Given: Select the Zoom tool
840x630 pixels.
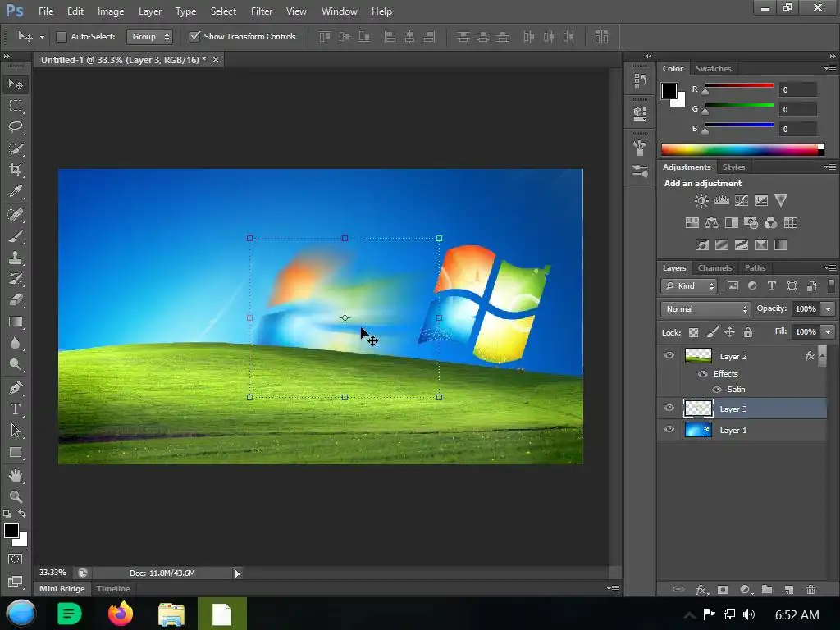Looking at the screenshot, I should (16, 496).
